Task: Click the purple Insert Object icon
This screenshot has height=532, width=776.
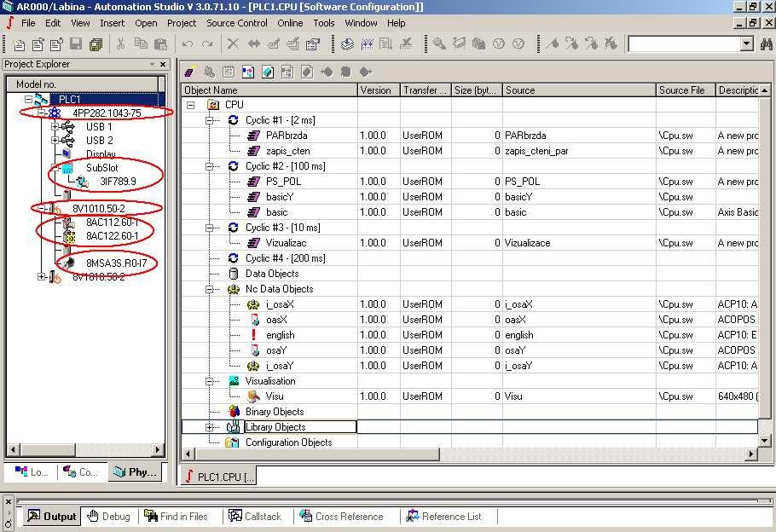Action: (x=189, y=72)
